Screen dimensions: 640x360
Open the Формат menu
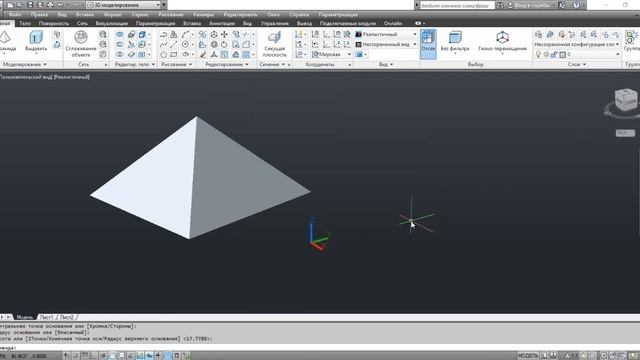(x=113, y=14)
